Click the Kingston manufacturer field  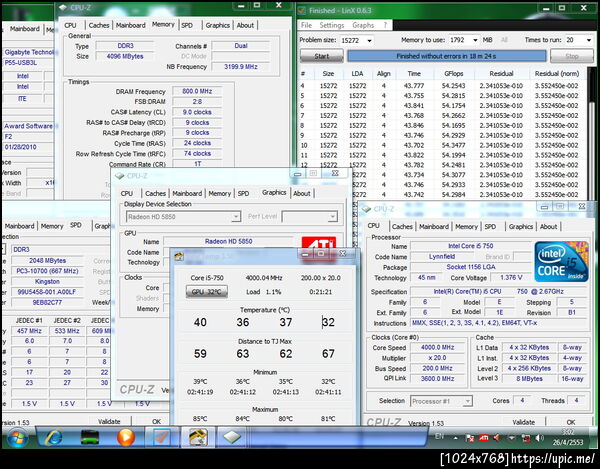tap(47, 281)
